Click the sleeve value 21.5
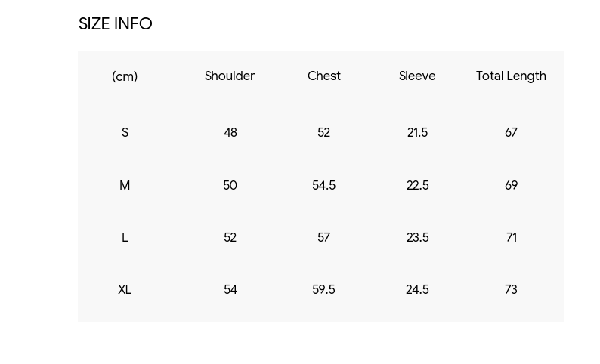 tap(417, 132)
